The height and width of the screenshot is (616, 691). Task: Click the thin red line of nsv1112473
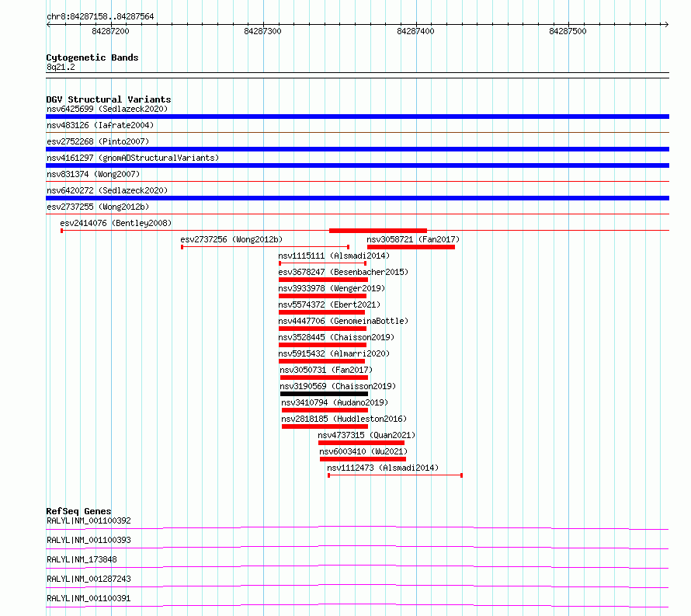(395, 475)
